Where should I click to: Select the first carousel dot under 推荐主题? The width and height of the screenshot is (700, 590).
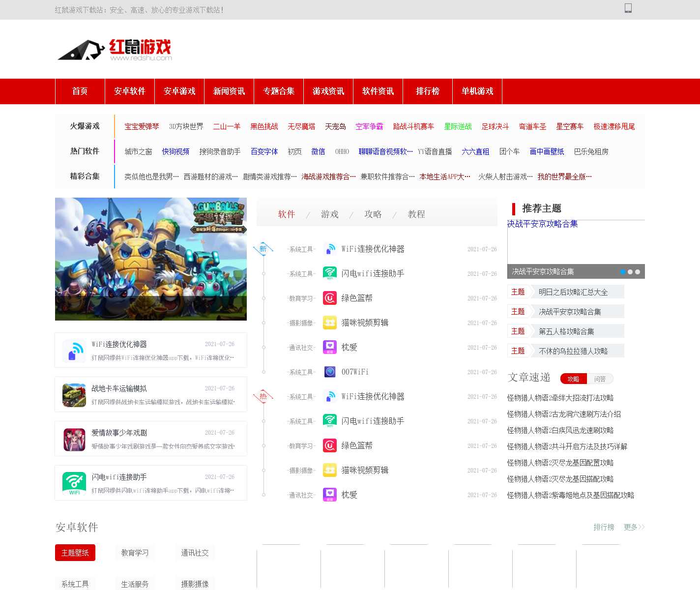click(x=623, y=272)
